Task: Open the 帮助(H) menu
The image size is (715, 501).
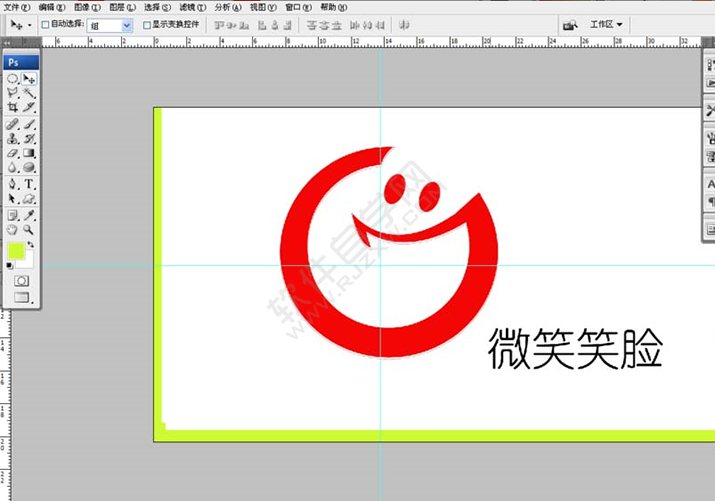Action: click(333, 7)
